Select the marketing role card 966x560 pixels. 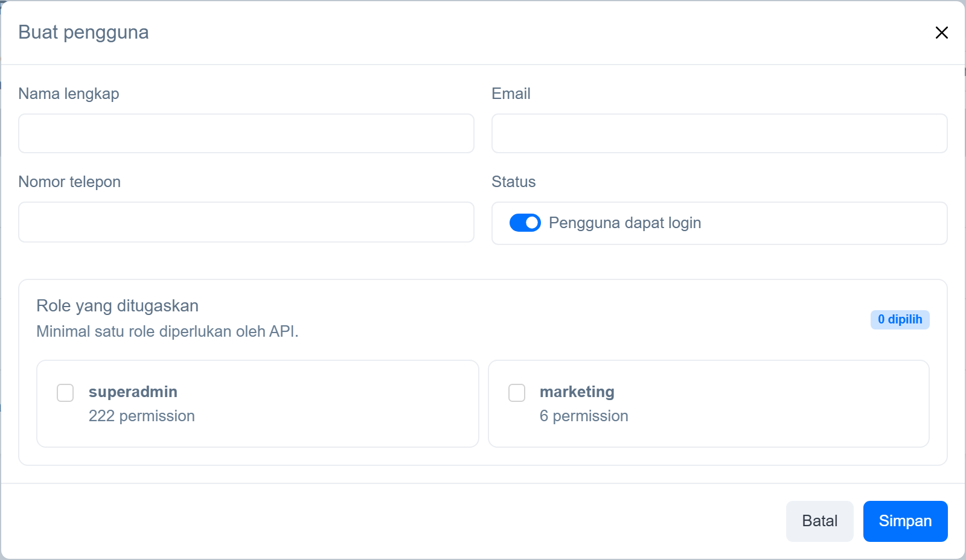[709, 404]
